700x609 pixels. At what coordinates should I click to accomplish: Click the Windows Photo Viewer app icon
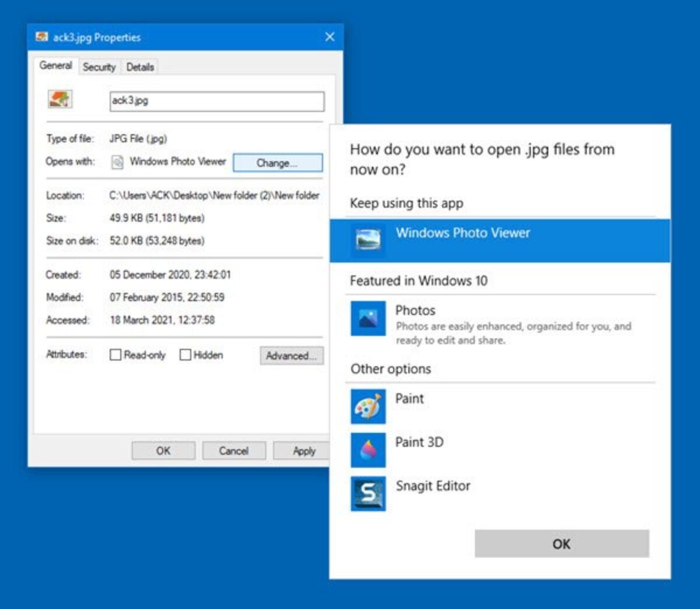[x=368, y=239]
